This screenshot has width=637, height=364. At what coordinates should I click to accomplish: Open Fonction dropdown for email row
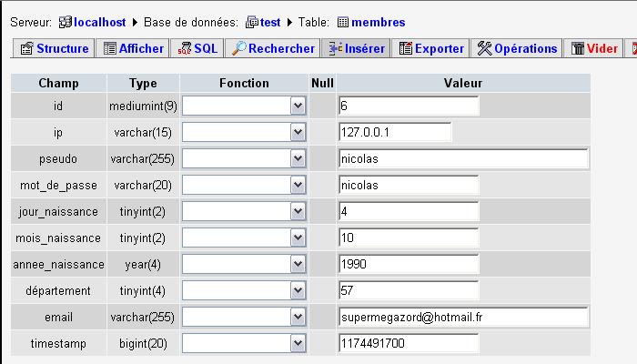[298, 318]
